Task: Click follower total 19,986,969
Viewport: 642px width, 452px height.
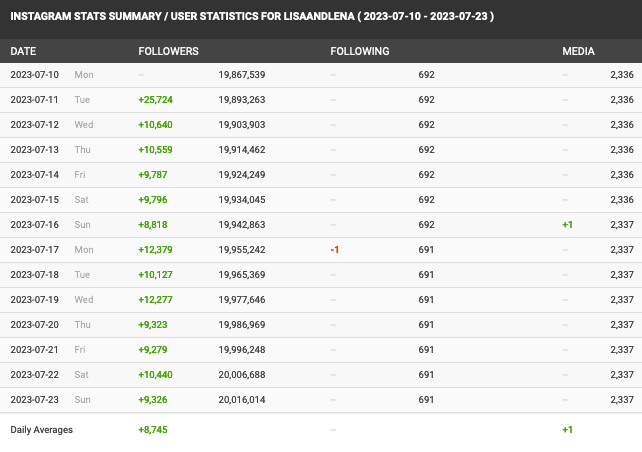Action: tap(242, 325)
